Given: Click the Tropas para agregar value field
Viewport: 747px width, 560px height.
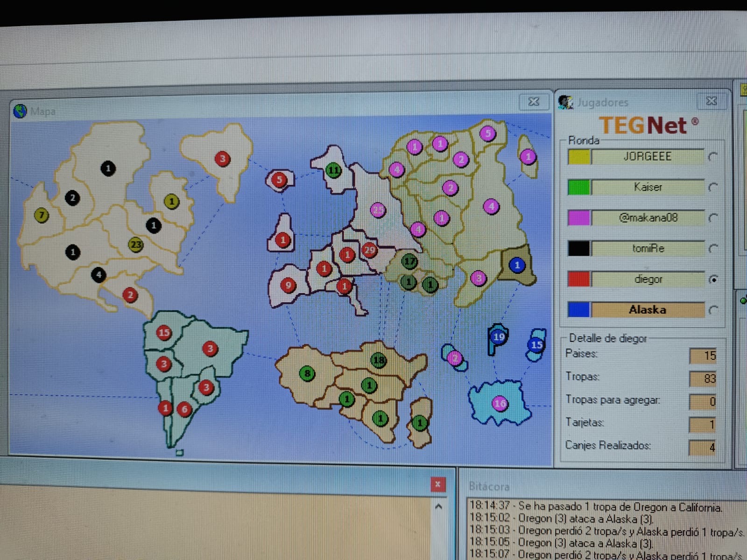Looking at the screenshot, I should [x=703, y=401].
